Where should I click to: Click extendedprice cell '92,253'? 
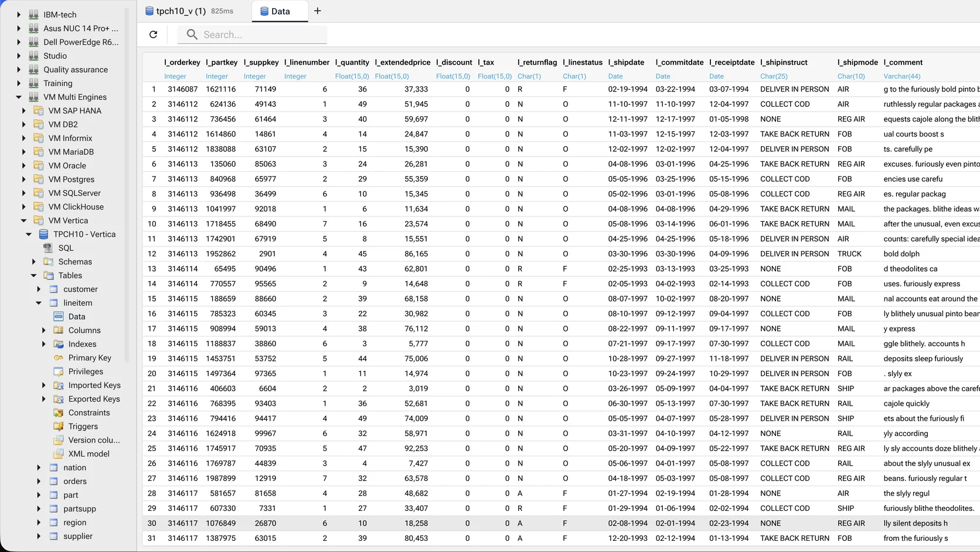pyautogui.click(x=416, y=448)
